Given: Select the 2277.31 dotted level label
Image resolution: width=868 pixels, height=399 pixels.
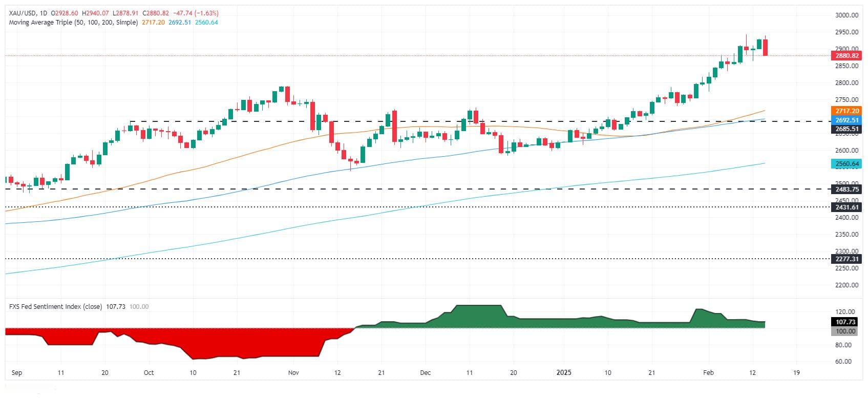Looking at the screenshot, I should coord(846,259).
